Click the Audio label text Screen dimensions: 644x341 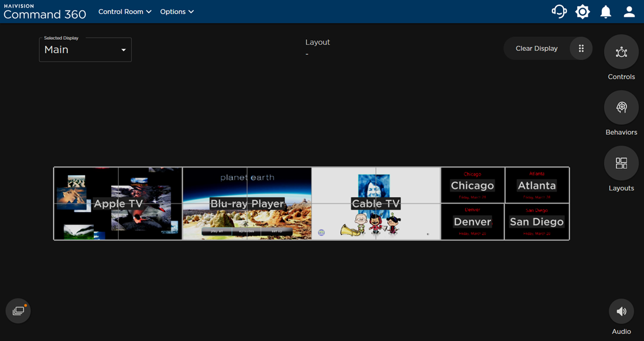pyautogui.click(x=621, y=332)
